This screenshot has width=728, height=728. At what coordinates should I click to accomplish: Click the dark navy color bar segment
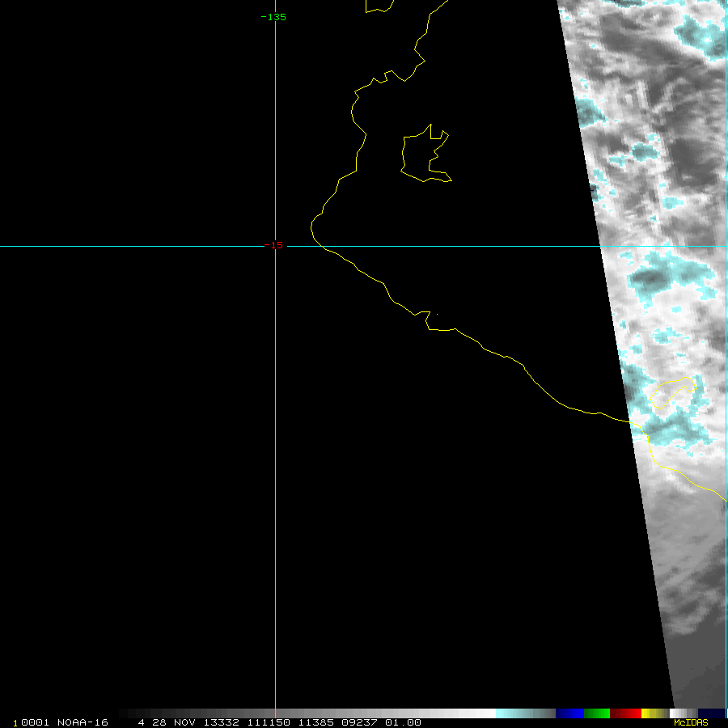tap(711, 713)
